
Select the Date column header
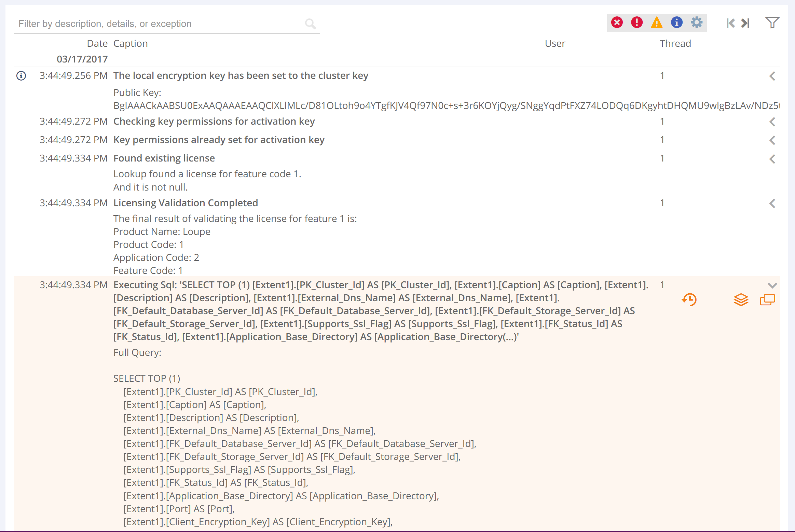(97, 43)
